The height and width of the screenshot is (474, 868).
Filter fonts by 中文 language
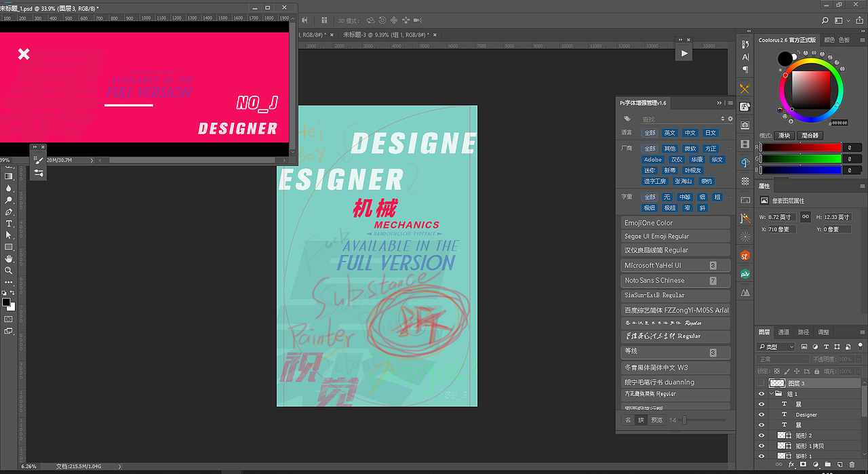click(x=690, y=133)
